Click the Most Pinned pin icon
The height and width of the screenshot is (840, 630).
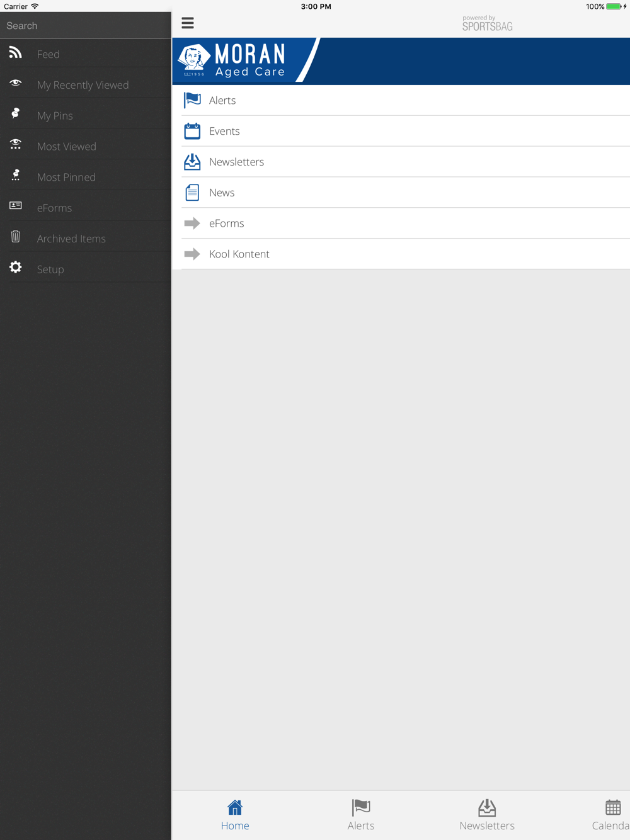tap(16, 175)
